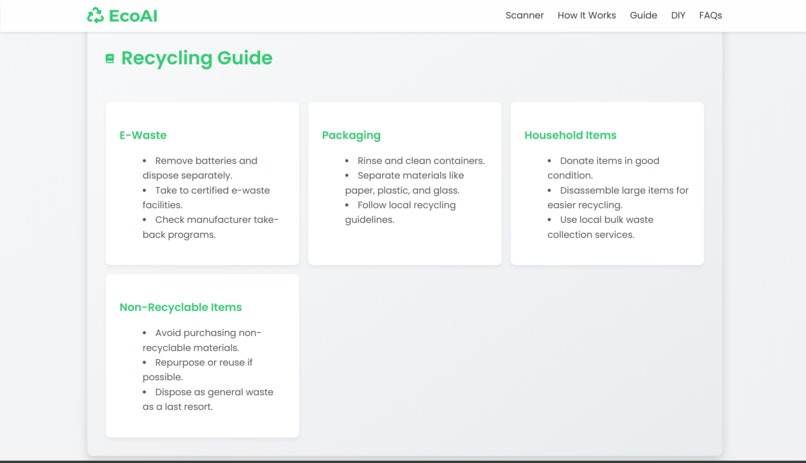
Task: Click 'Remove batteries and dispose separately' tip
Action: 200,168
